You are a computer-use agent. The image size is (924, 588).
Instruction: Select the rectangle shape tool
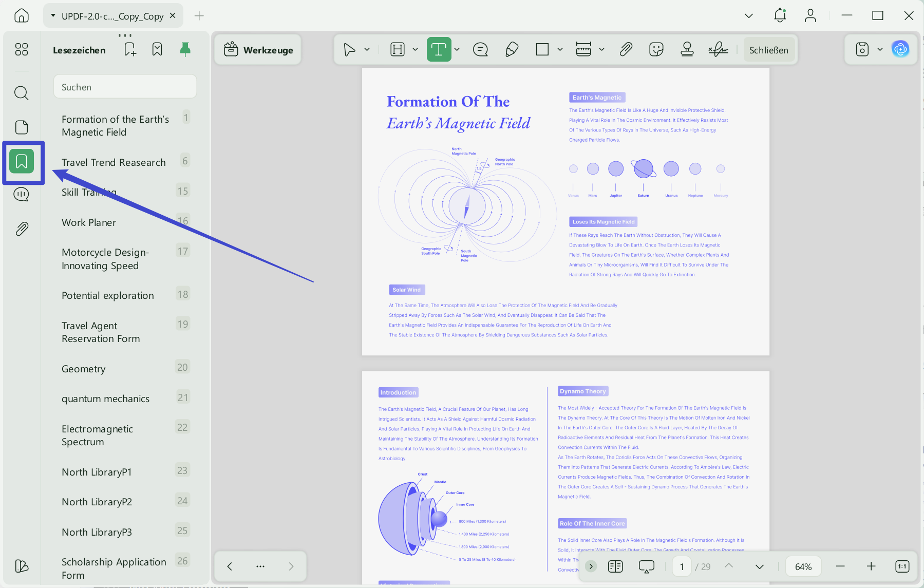point(542,50)
